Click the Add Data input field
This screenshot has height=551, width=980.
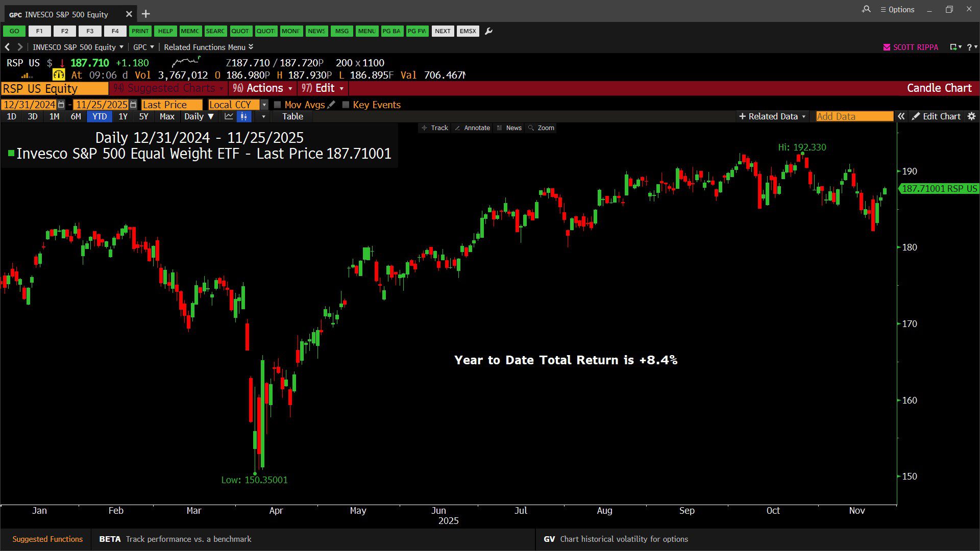click(x=854, y=116)
